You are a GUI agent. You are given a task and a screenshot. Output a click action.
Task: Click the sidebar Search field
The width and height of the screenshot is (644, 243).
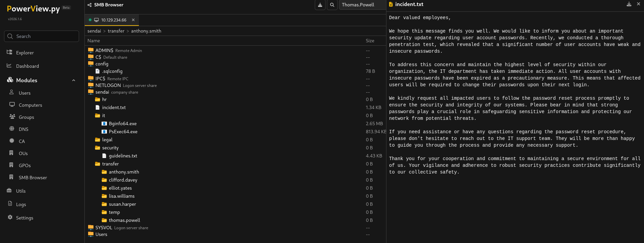pyautogui.click(x=42, y=36)
